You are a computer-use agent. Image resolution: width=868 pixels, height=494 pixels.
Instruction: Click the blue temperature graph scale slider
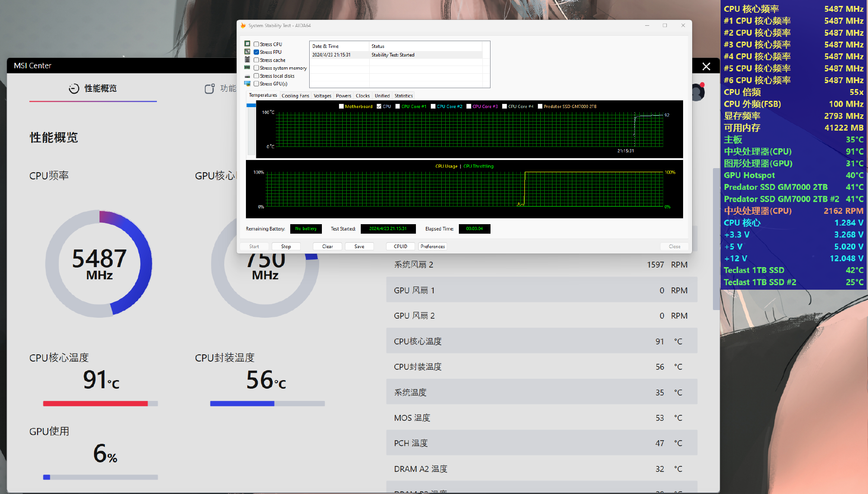[x=251, y=105]
